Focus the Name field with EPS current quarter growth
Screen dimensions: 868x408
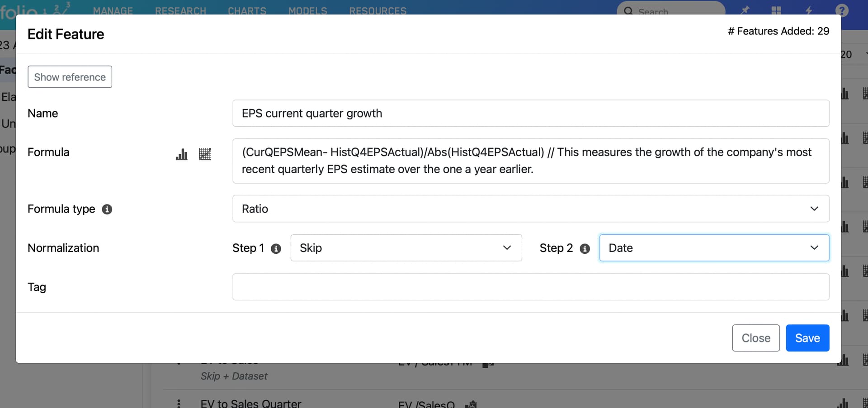coord(530,113)
